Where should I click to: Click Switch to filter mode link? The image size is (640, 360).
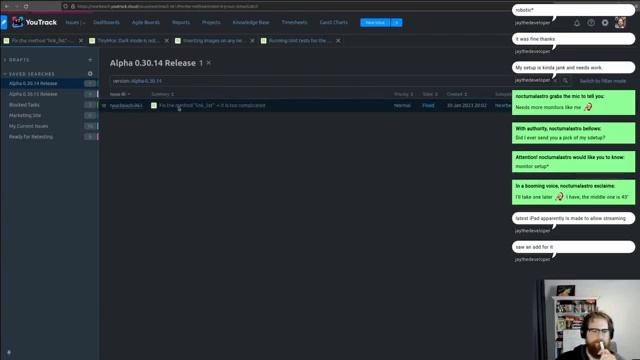(x=602, y=81)
